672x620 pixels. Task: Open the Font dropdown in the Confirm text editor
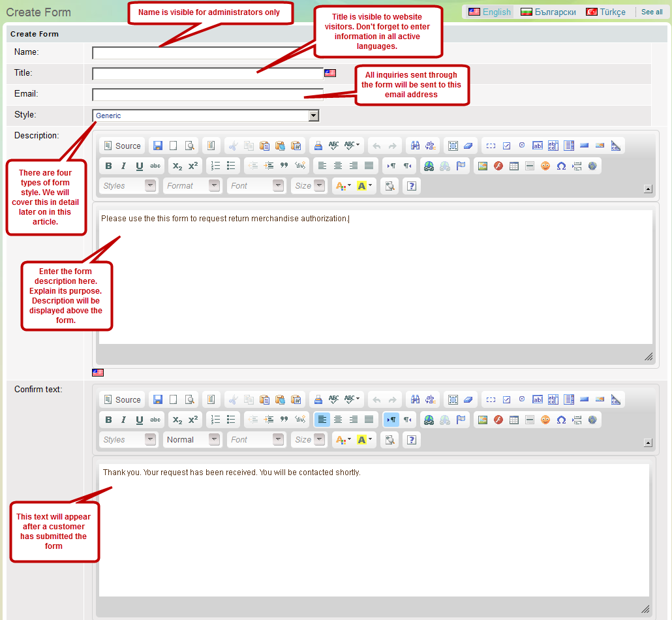click(x=256, y=440)
